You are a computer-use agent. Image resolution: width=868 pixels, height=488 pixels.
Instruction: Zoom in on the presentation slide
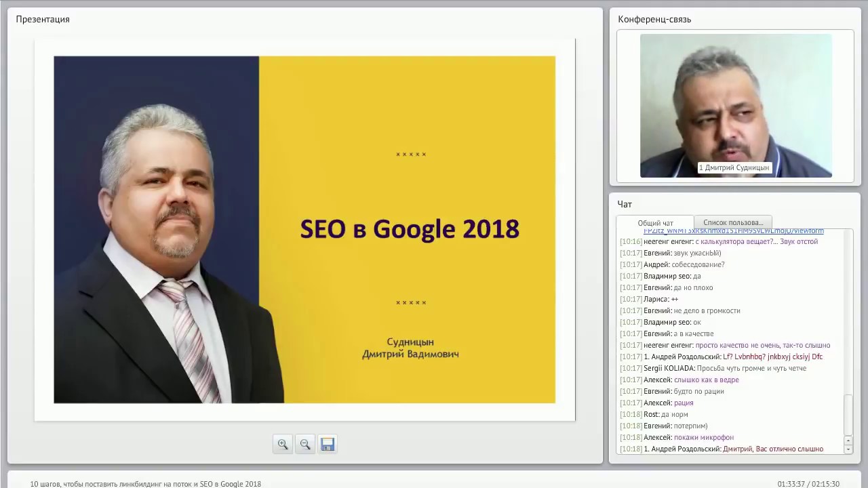point(283,444)
